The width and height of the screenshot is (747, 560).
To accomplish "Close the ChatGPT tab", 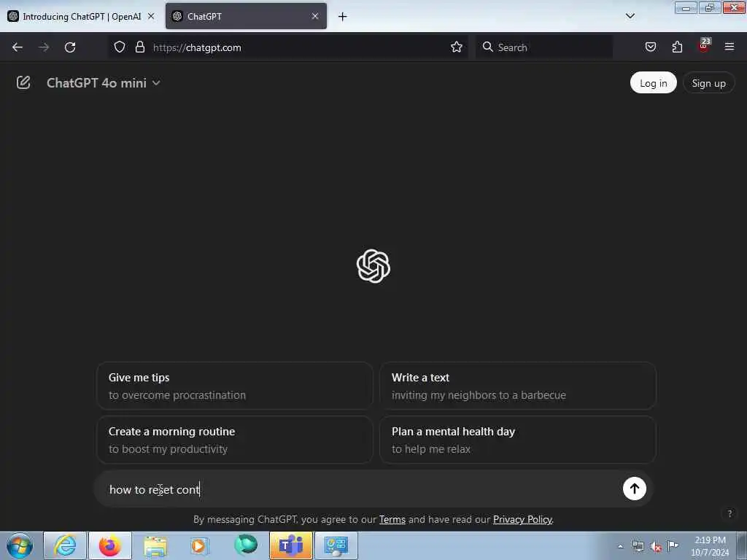I will 315,16.
